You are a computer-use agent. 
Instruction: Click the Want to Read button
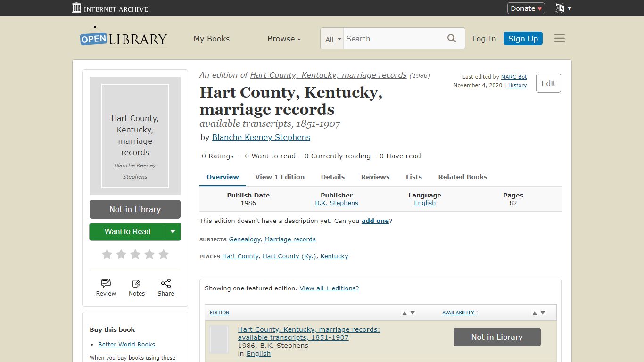coord(127,231)
